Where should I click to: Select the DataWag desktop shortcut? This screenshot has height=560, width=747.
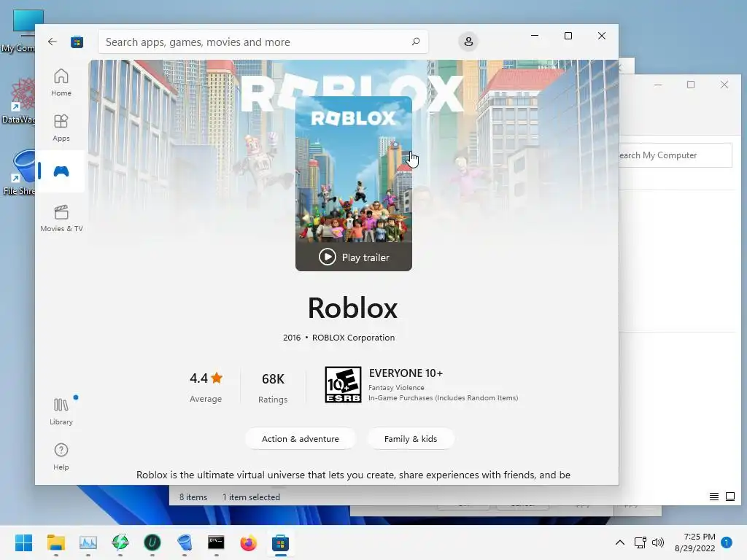pos(19,101)
